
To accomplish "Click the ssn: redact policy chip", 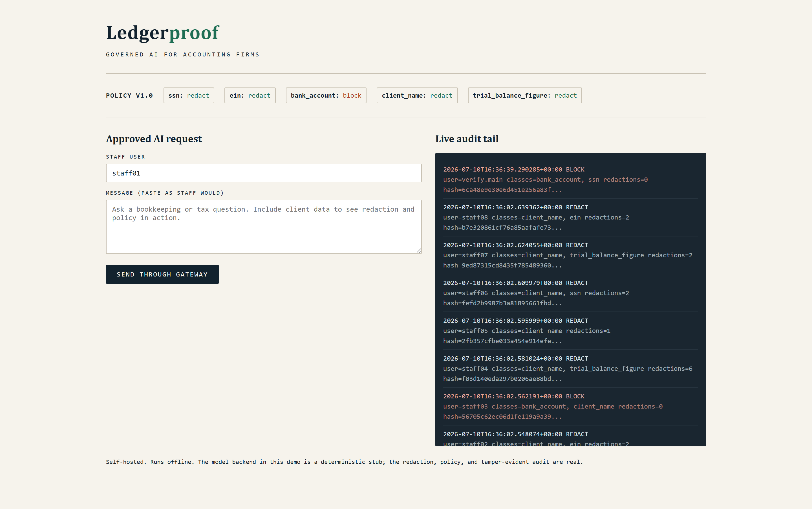I will coord(189,96).
